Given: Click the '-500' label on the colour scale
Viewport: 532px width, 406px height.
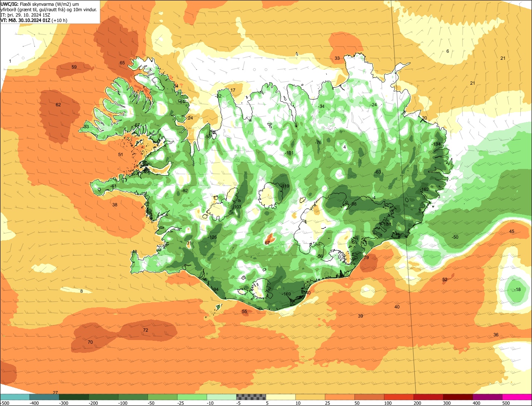Looking at the screenshot, I should (x=5, y=403).
